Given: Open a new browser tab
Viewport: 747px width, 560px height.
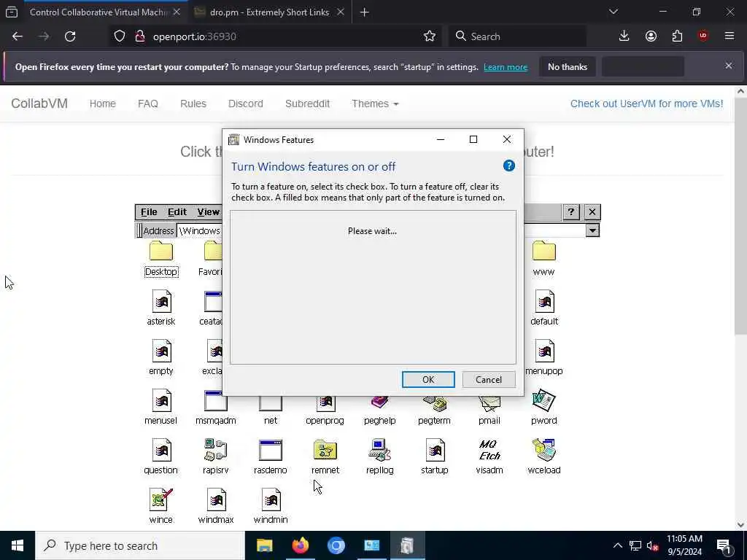Looking at the screenshot, I should (x=365, y=12).
